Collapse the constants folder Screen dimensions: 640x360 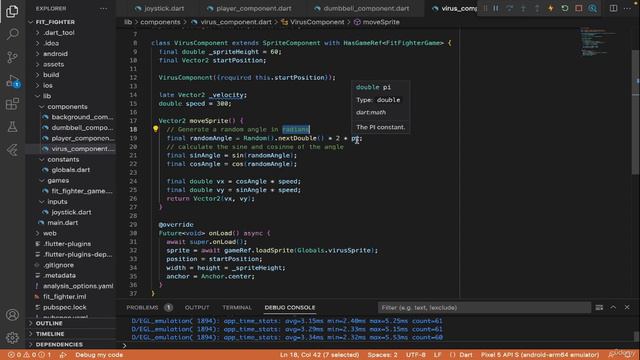(x=63, y=160)
